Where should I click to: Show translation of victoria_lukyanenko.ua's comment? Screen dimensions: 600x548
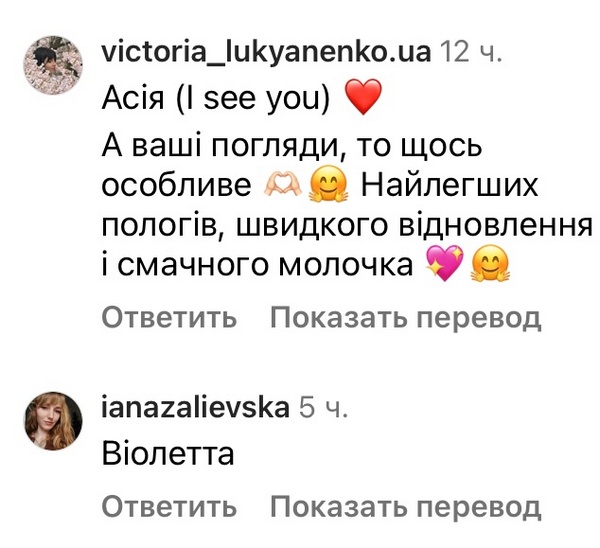click(x=406, y=318)
